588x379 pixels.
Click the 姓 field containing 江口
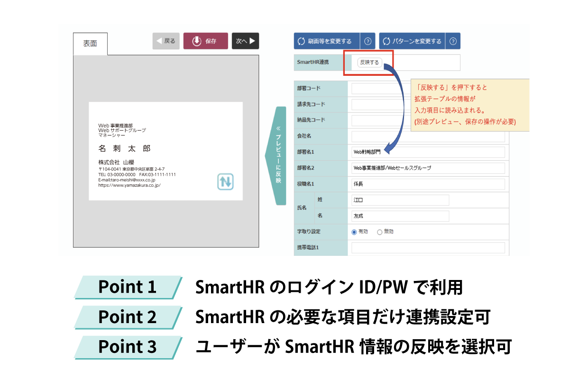(400, 200)
